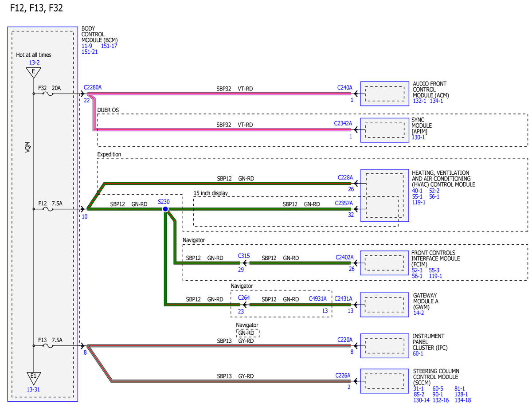Viewport: 532px width, 411px height.
Task: Open the 14-2 Gateway Module reference
Action: pyautogui.click(x=418, y=313)
